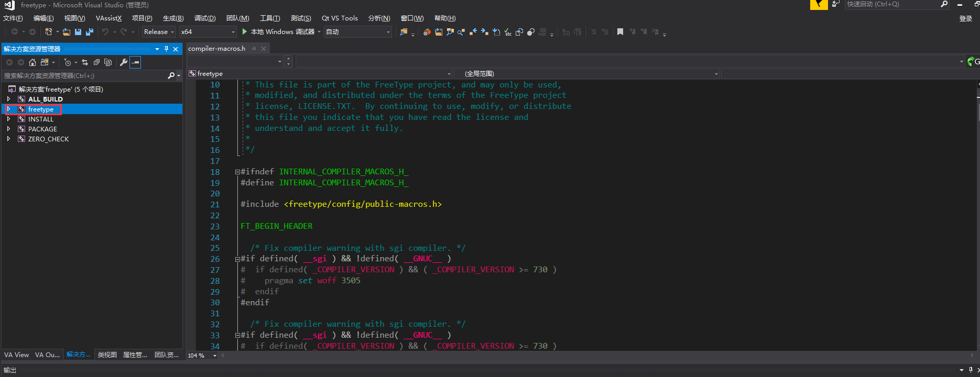Click the Solution Explorer search field
Image resolution: width=980 pixels, height=377 pixels.
coord(84,76)
